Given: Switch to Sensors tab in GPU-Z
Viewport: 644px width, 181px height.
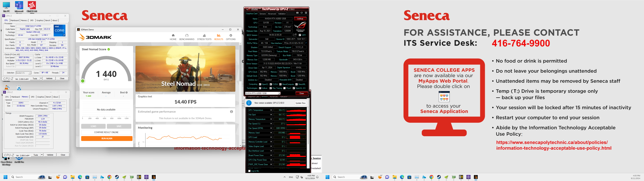Looking at the screenshot, I should tap(262, 14).
